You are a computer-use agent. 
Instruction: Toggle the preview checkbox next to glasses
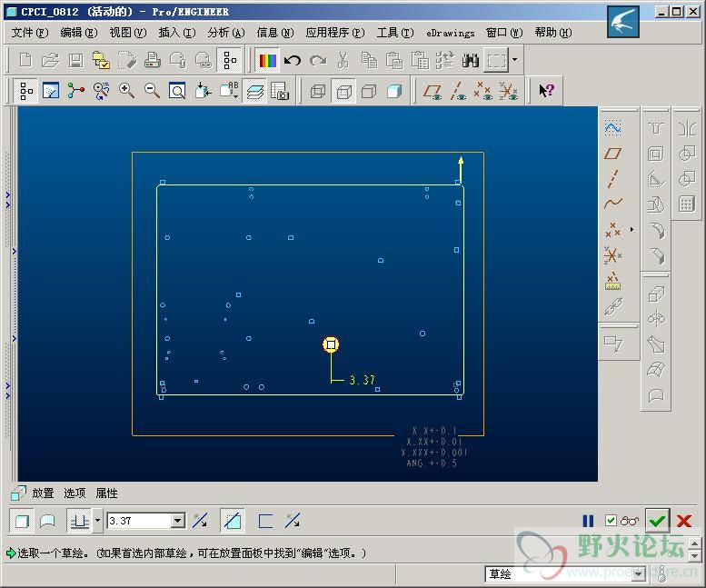(x=611, y=521)
